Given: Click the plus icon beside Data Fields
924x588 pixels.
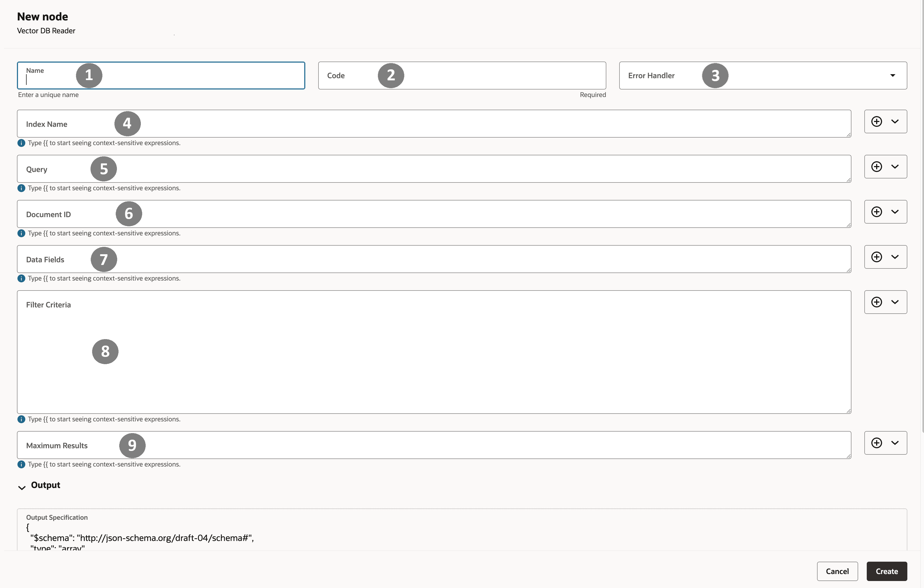Looking at the screenshot, I should [x=876, y=257].
